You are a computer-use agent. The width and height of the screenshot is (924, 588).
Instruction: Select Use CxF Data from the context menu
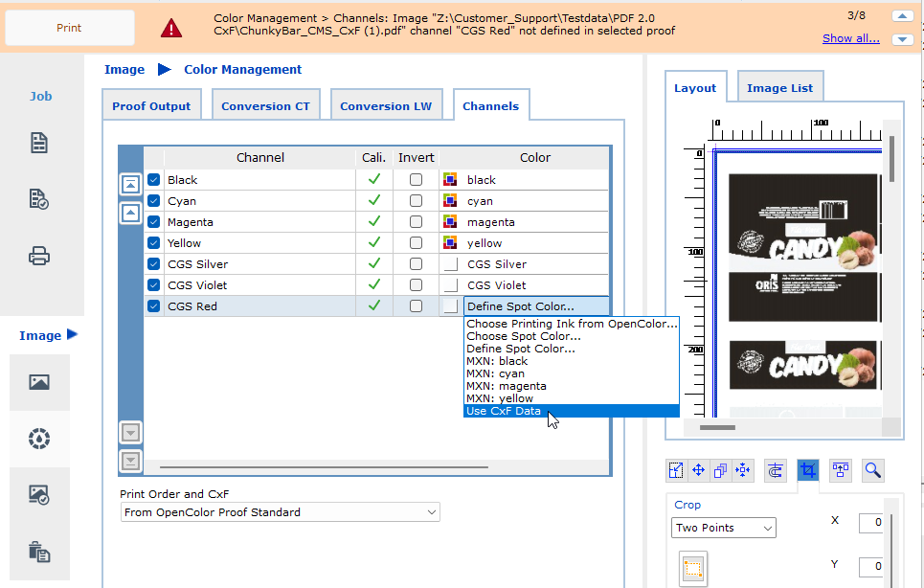[x=506, y=411]
